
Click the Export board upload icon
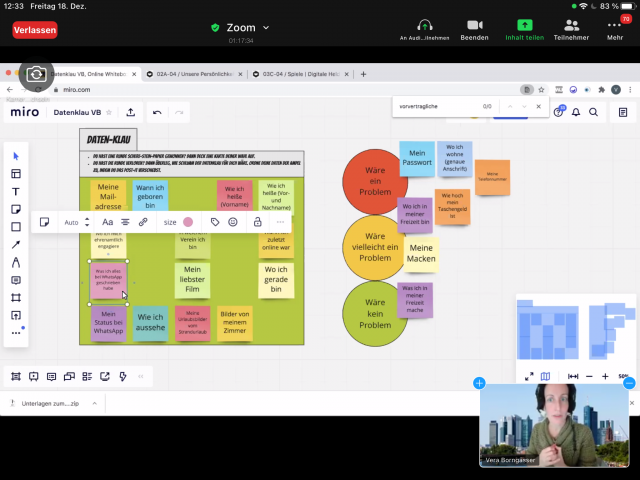[131, 112]
